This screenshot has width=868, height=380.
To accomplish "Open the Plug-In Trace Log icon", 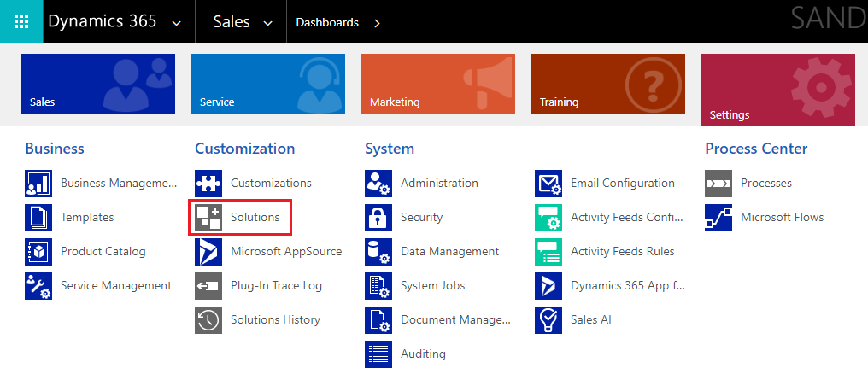I will click(208, 286).
